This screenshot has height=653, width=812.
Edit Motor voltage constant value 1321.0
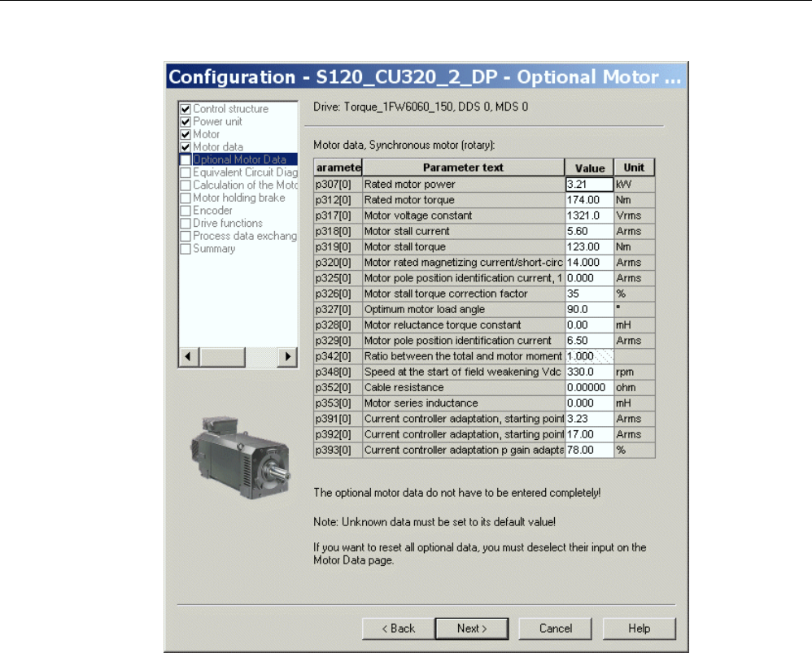(x=589, y=215)
